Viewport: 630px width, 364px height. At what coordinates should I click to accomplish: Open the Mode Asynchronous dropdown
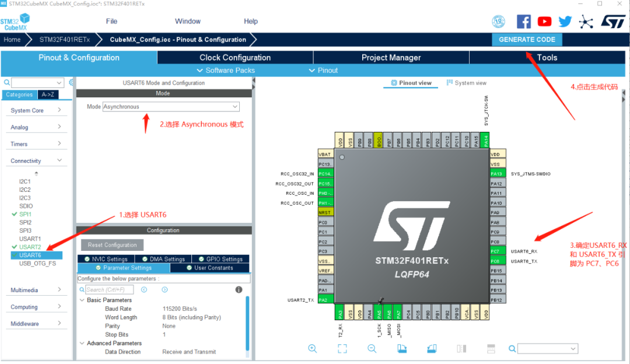tap(171, 107)
